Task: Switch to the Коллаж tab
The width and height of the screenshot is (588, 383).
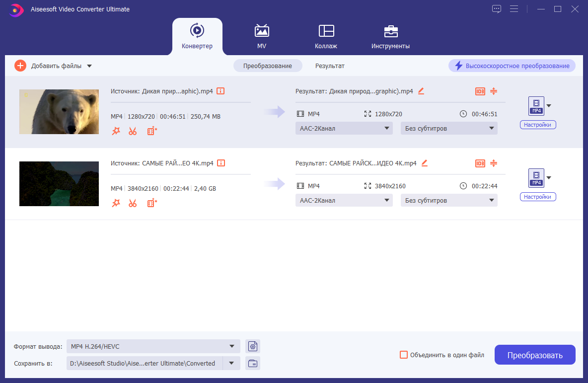Action: click(326, 37)
